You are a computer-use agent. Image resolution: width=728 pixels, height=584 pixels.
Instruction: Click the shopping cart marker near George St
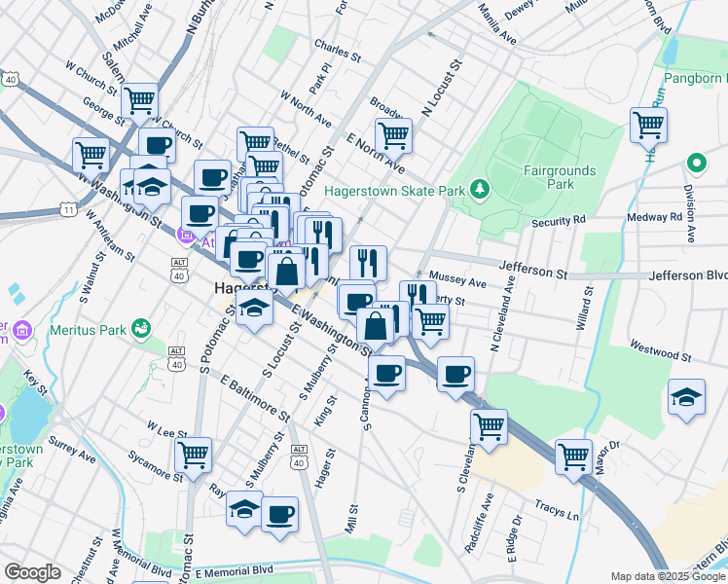pyautogui.click(x=139, y=102)
